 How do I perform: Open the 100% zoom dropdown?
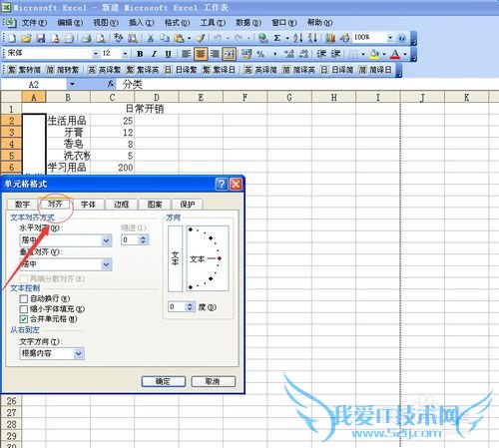tap(390, 38)
